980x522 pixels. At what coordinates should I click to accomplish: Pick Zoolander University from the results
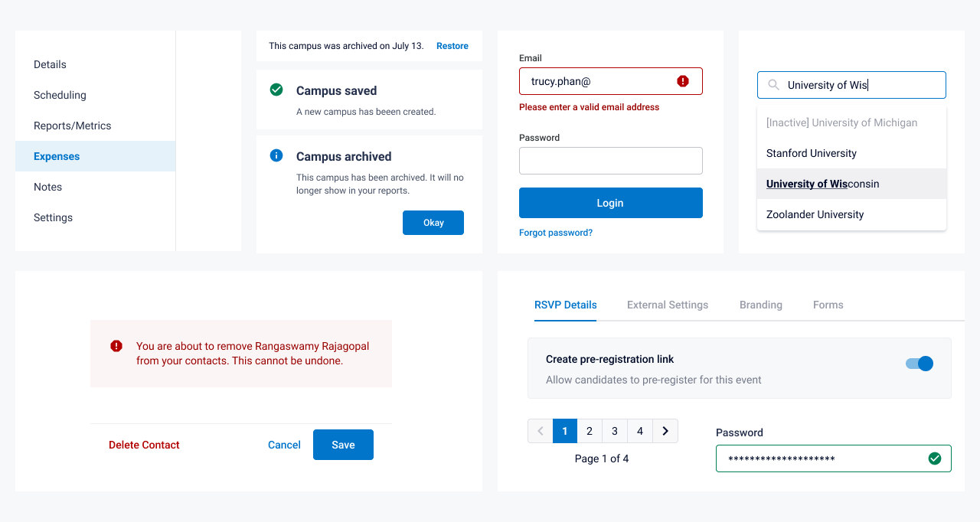(x=815, y=214)
